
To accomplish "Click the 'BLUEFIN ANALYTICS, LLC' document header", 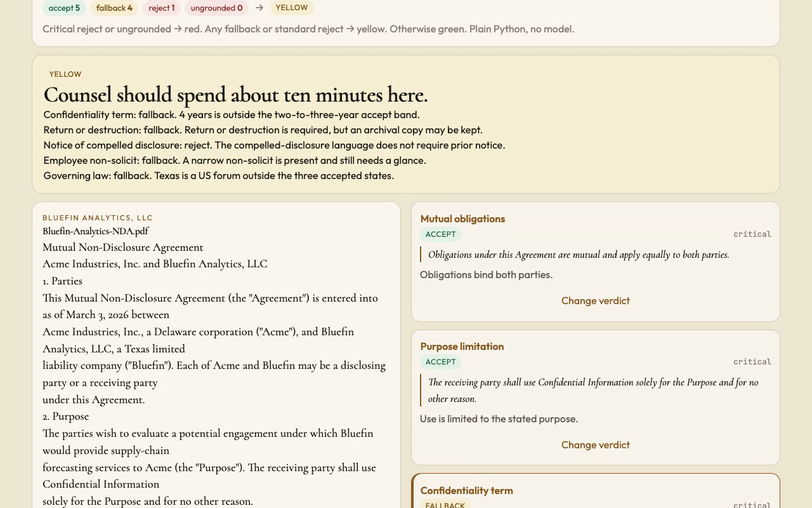I will pyautogui.click(x=98, y=218).
